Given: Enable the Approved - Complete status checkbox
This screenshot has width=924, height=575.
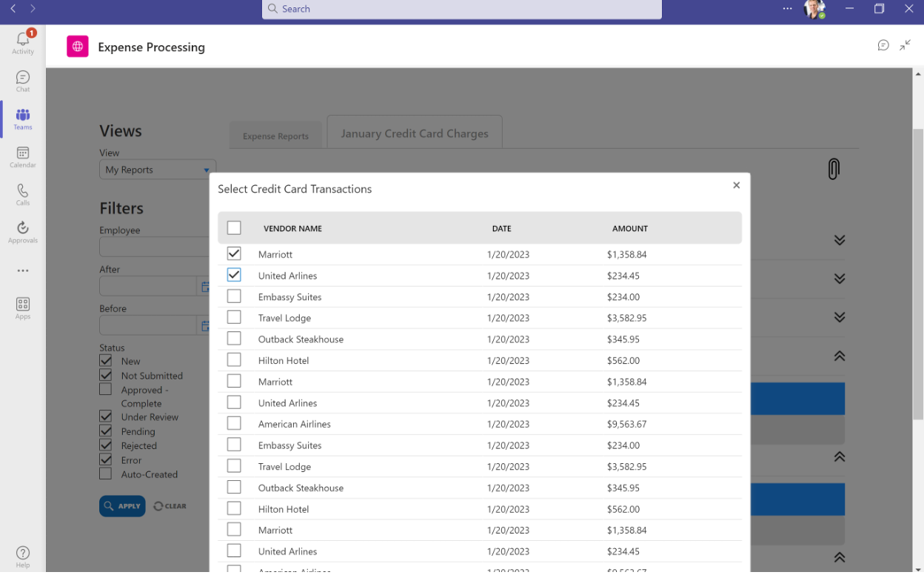Looking at the screenshot, I should tap(106, 389).
